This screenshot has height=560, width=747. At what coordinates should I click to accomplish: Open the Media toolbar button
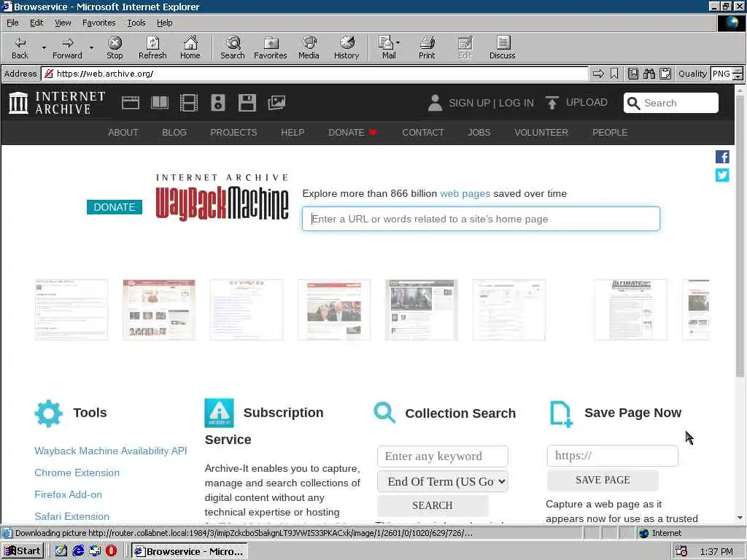[309, 47]
